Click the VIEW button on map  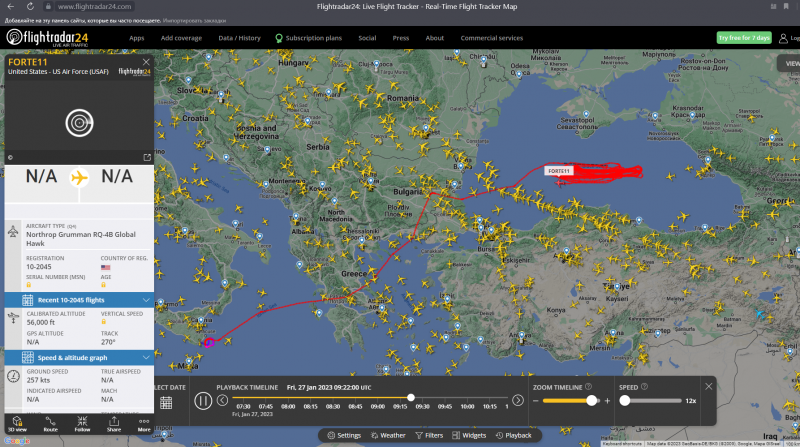(x=791, y=63)
